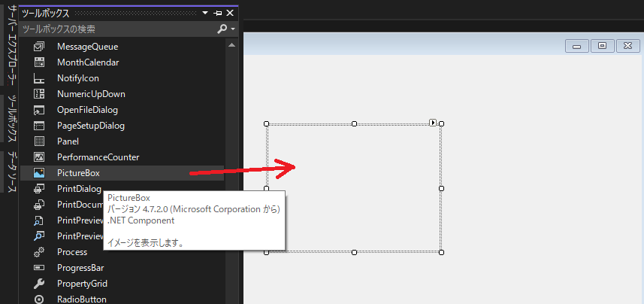Screen dimensions: 644x304
Task: Click the NotifyIcon label
Action: click(x=78, y=78)
